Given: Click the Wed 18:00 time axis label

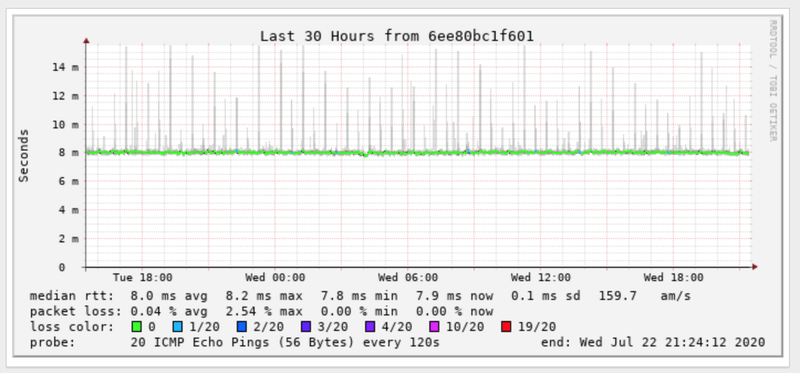Looking at the screenshot, I should [673, 278].
